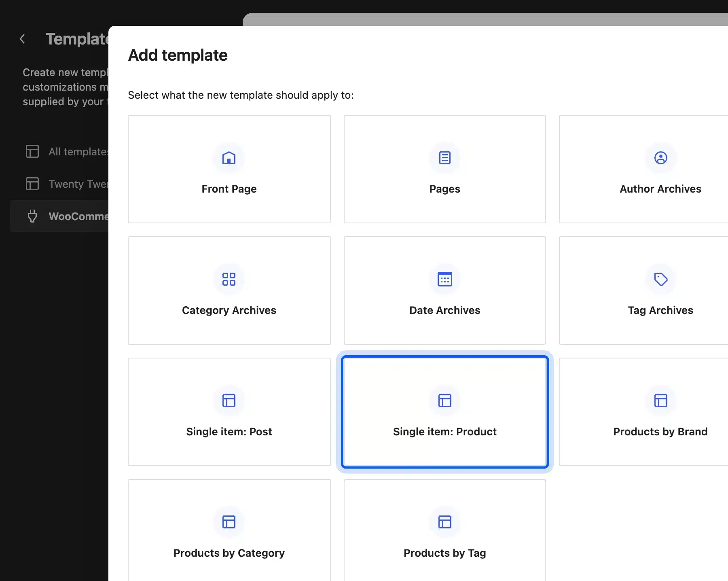Image resolution: width=728 pixels, height=581 pixels.
Task: Click the All templates layout icon
Action: coord(32,151)
